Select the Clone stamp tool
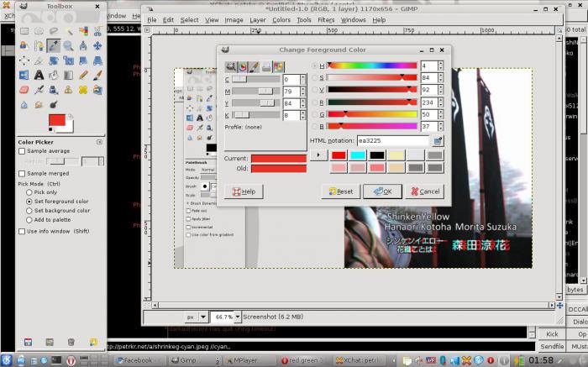Image resolution: width=588 pixels, height=367 pixels. tap(68, 90)
